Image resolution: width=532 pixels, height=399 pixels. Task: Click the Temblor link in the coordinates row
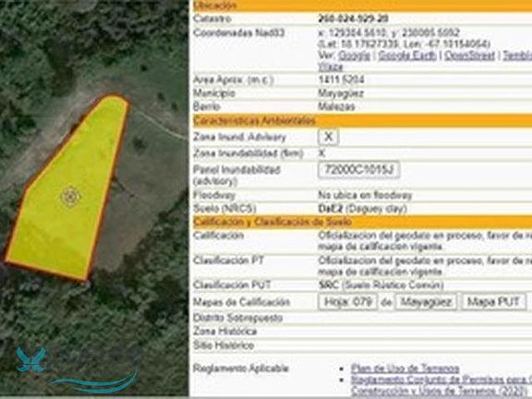click(517, 55)
